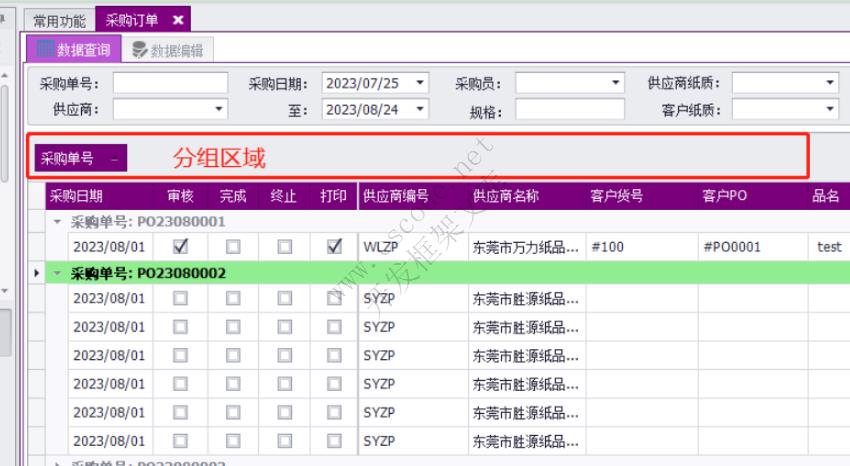Screen dimensions: 850x466
Task: Open the 客户纸质 dropdown
Action: pyautogui.click(x=830, y=109)
